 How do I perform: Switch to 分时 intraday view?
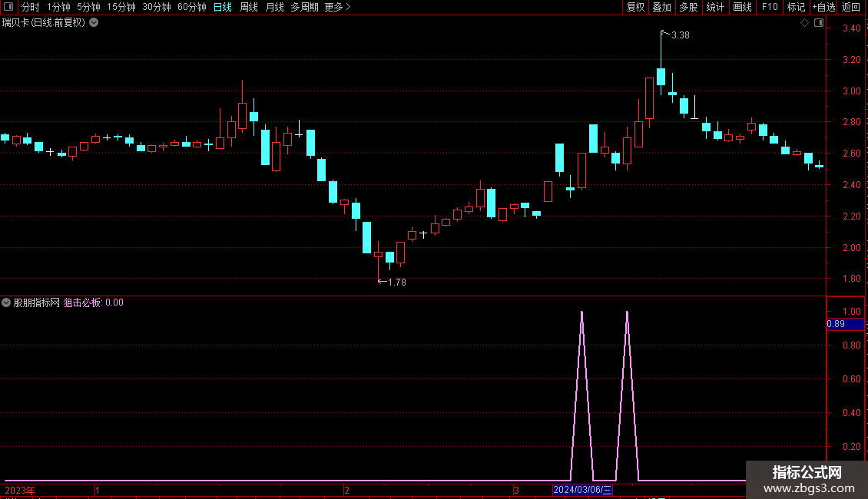pyautogui.click(x=31, y=7)
